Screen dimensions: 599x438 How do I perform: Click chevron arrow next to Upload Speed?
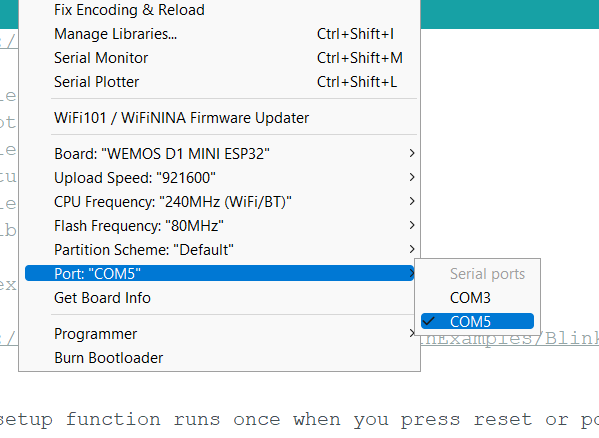coord(411,178)
